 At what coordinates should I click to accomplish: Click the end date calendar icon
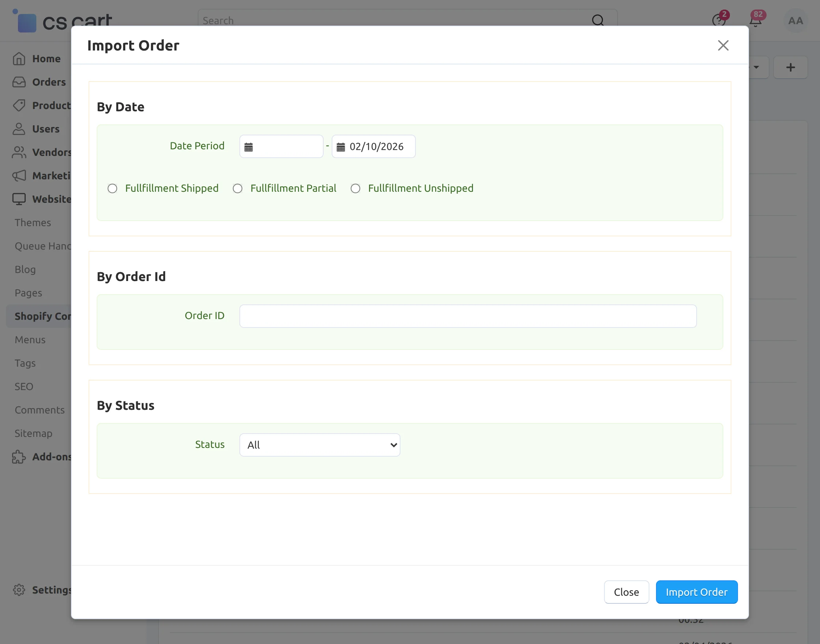[340, 147]
